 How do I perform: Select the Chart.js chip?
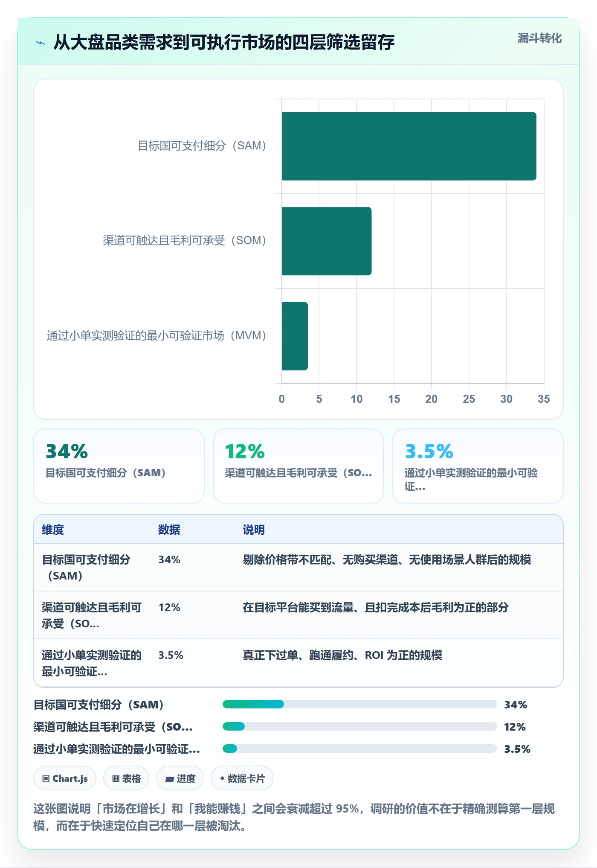[x=65, y=778]
